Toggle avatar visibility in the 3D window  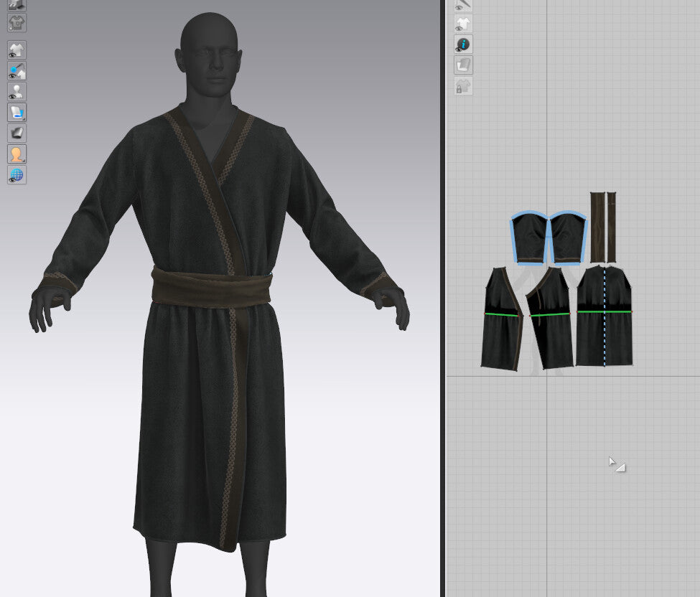[17, 91]
